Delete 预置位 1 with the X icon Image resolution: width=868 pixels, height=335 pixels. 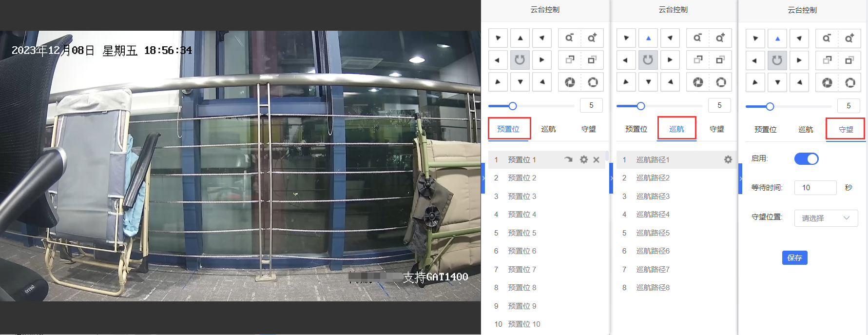coord(596,159)
